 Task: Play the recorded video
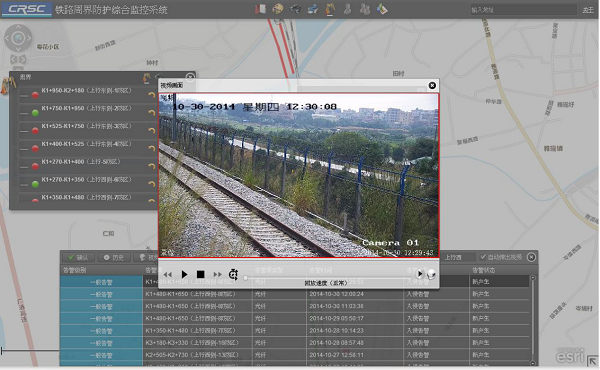point(184,274)
